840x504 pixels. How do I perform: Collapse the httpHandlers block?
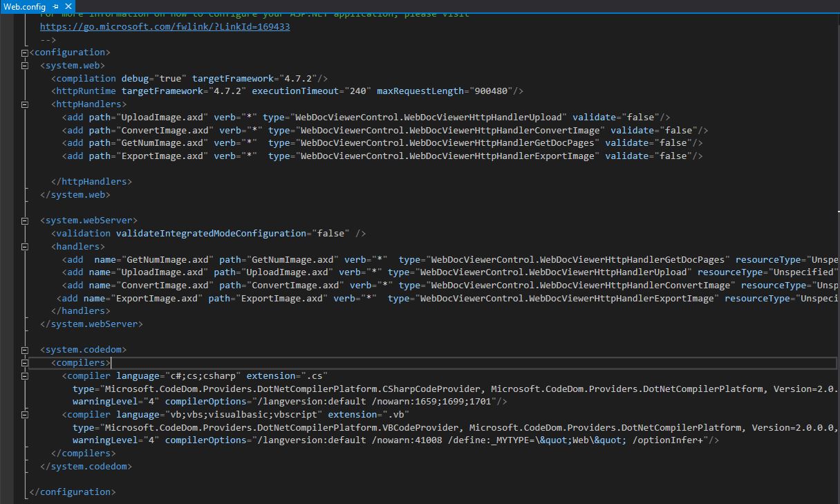pyautogui.click(x=25, y=104)
